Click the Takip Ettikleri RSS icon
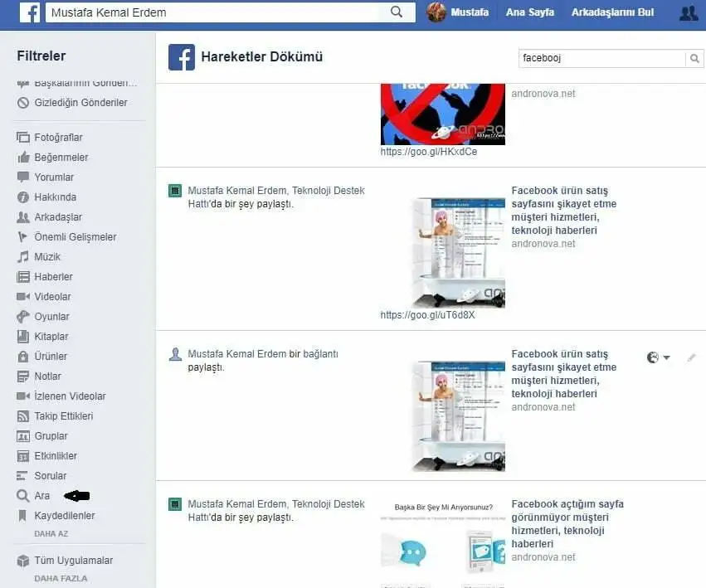Image resolution: width=706 pixels, height=588 pixels. pos(23,416)
